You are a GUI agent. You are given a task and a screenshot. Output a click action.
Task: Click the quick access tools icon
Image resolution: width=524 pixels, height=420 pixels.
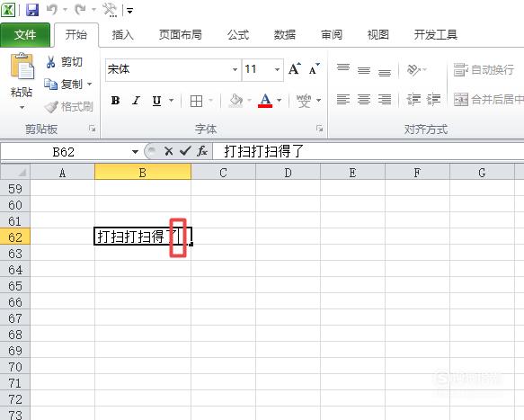tap(110, 10)
